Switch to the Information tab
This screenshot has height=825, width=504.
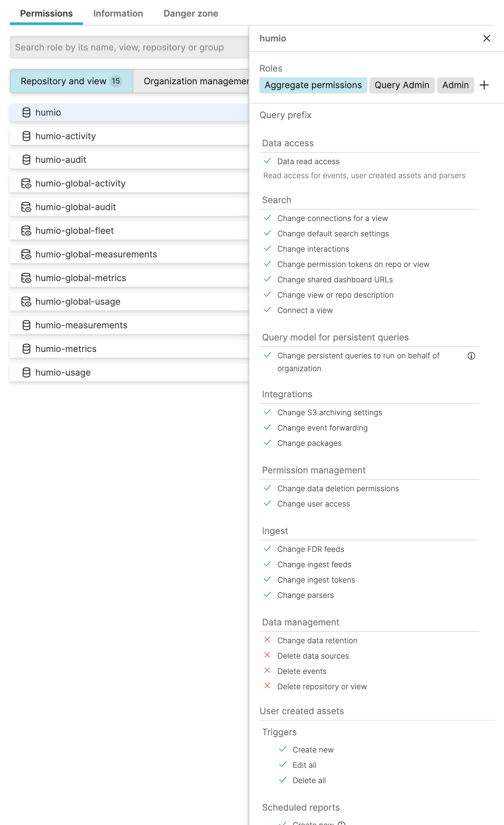[x=118, y=13]
